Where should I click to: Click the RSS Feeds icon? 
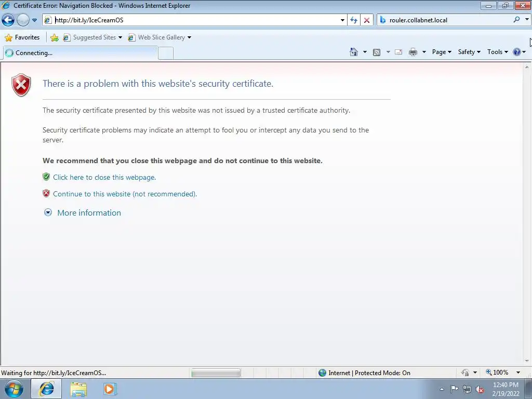pyautogui.click(x=377, y=52)
